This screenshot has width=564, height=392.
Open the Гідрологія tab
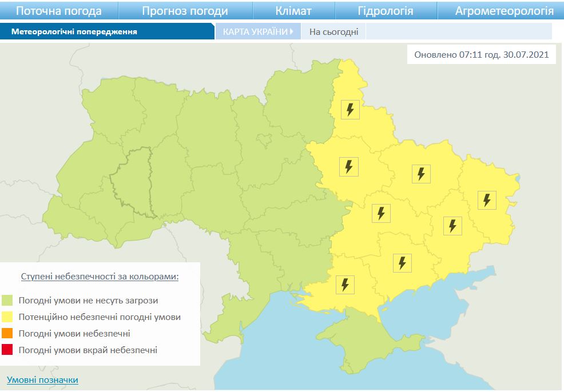386,9
